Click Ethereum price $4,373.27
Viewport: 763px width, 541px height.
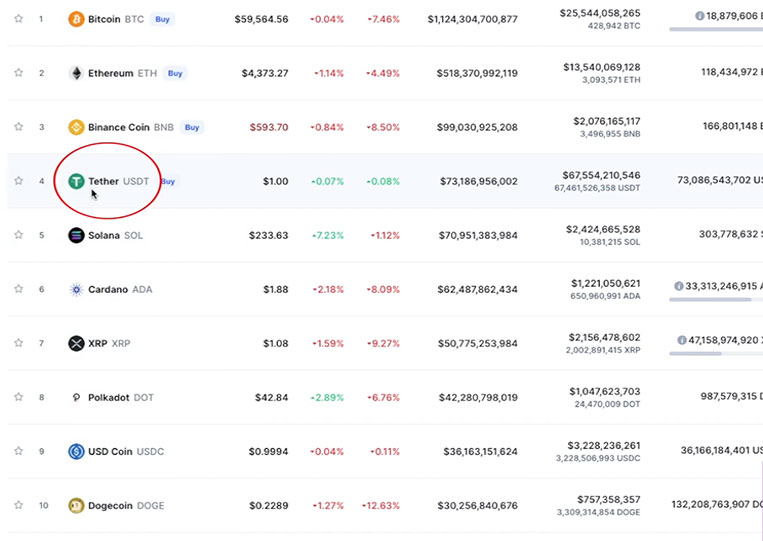point(265,73)
